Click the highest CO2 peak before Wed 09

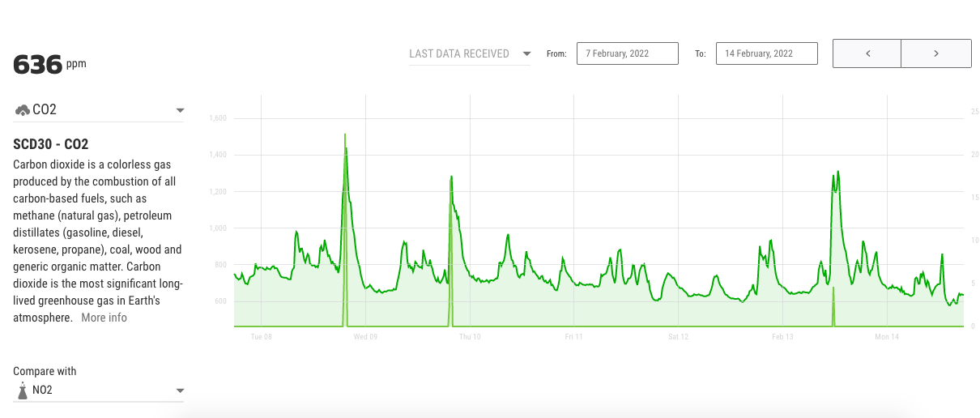click(x=345, y=135)
